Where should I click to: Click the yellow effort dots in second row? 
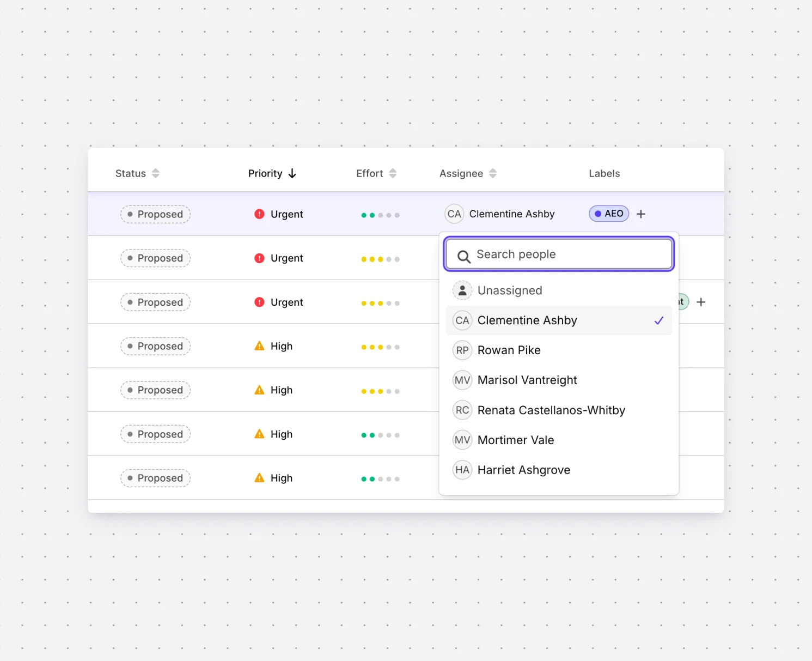(x=380, y=259)
